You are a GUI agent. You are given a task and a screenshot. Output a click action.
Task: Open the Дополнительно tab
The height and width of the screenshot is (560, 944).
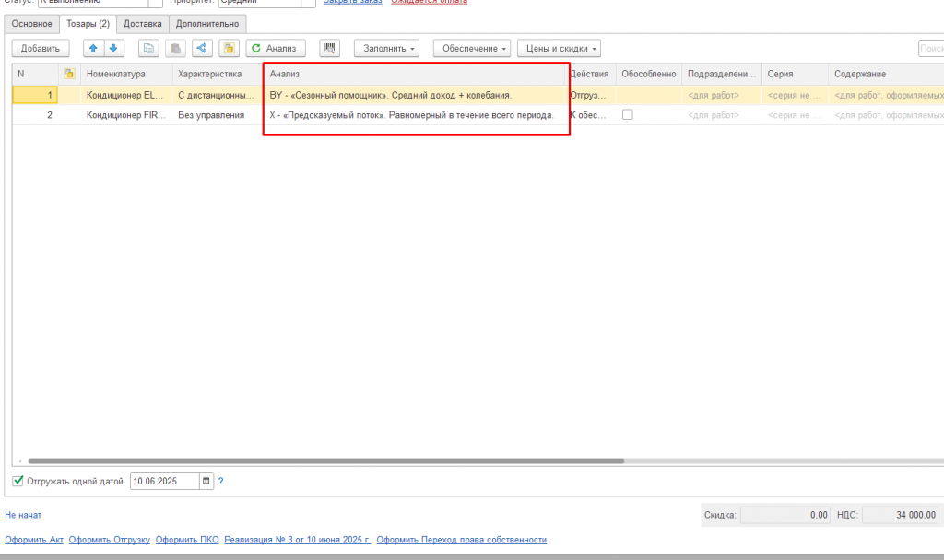207,24
